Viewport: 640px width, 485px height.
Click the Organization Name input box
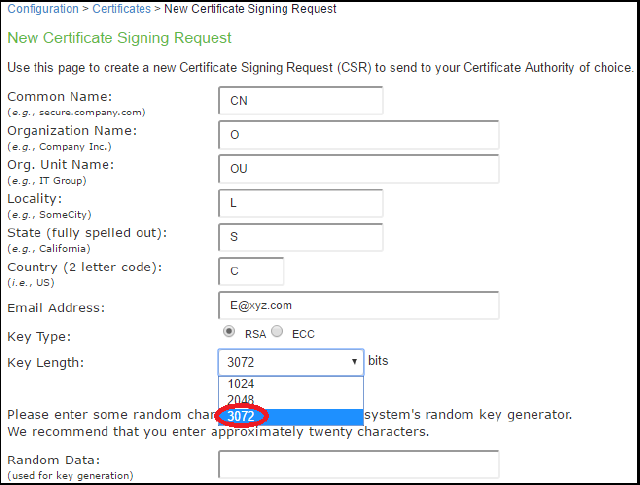click(358, 135)
